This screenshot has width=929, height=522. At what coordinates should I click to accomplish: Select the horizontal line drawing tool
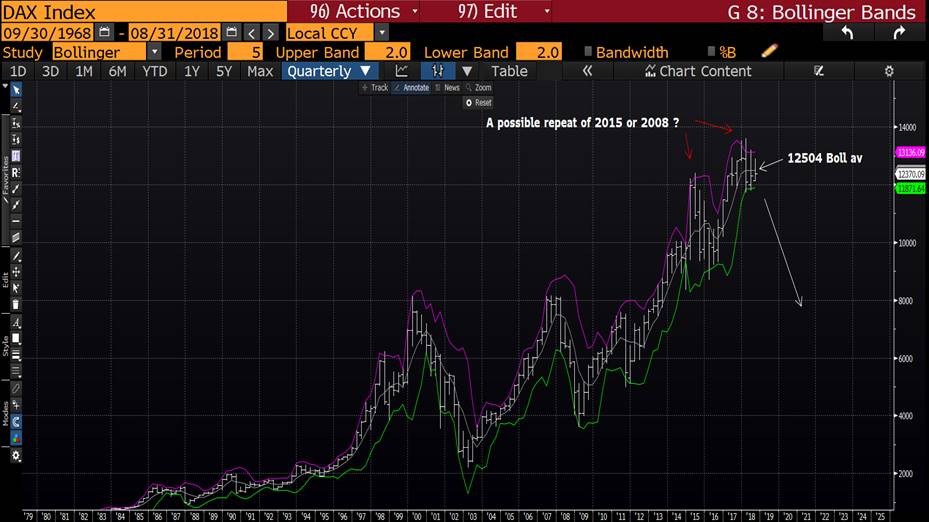[x=16, y=221]
